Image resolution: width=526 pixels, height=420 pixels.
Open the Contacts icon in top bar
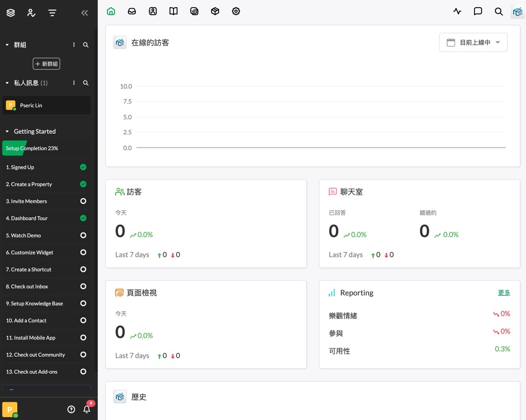tap(153, 12)
